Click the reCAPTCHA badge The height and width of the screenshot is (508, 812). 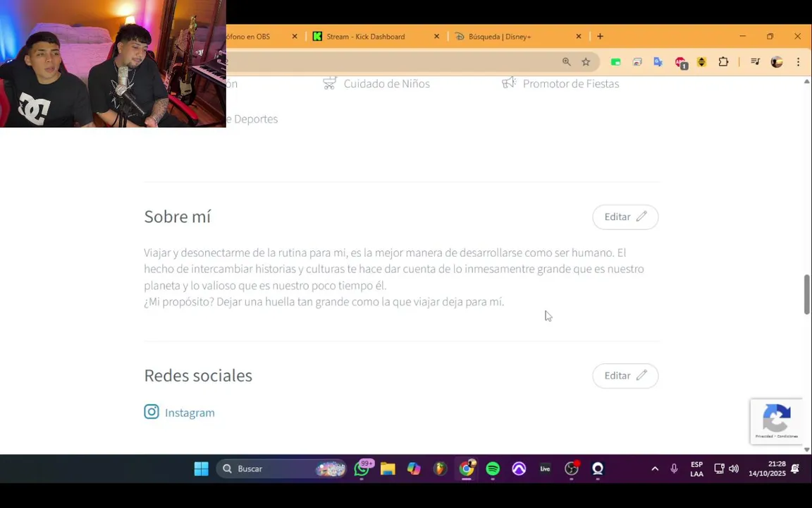(x=776, y=421)
